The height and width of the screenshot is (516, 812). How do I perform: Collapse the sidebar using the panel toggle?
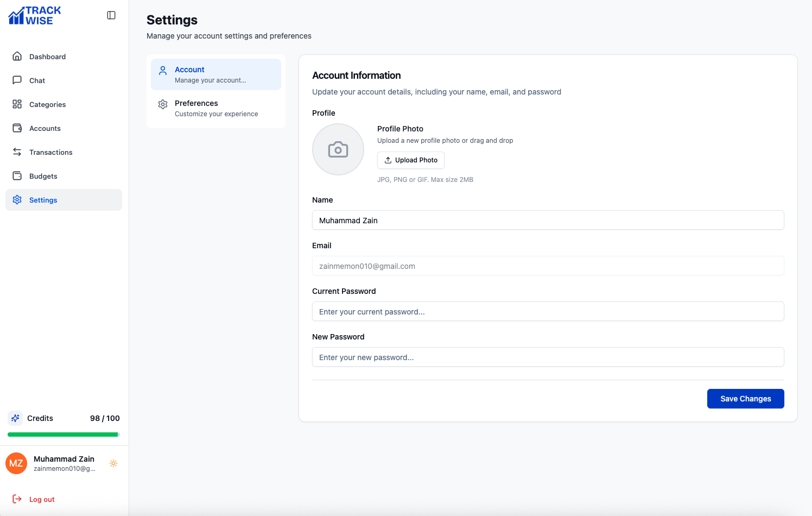[111, 15]
